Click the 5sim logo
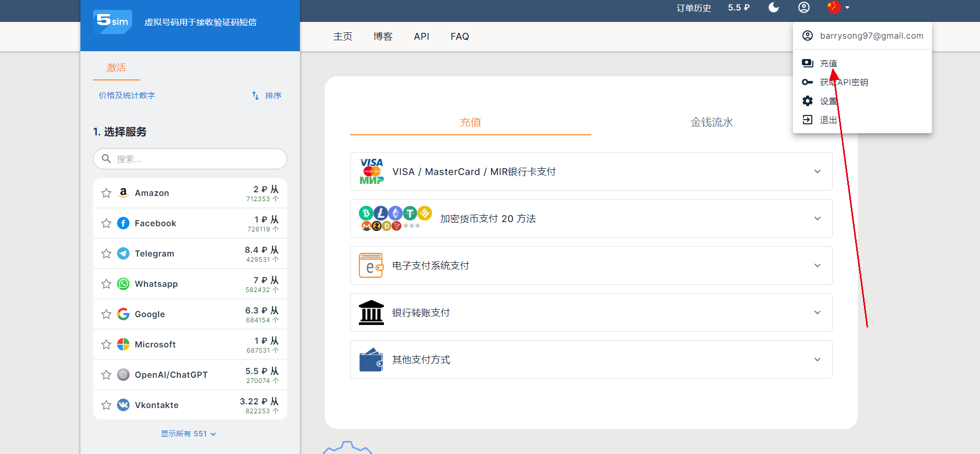This screenshot has width=980, height=454. click(x=112, y=21)
